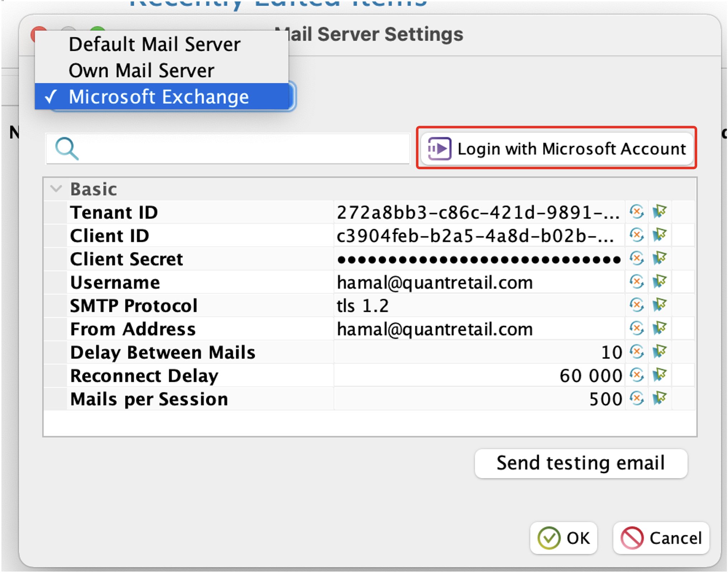Edit the SMTP Protocol value tls 1.2
The height and width of the screenshot is (573, 728).
[x=479, y=305]
